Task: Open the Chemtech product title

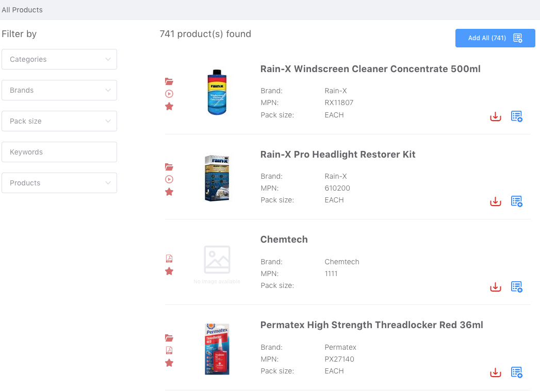Action: click(x=284, y=240)
